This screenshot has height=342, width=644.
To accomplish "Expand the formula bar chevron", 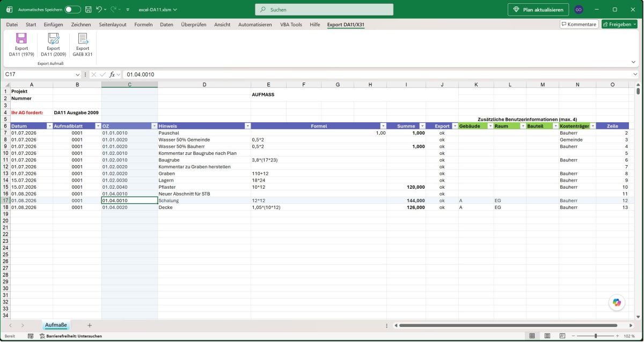I will click(636, 75).
